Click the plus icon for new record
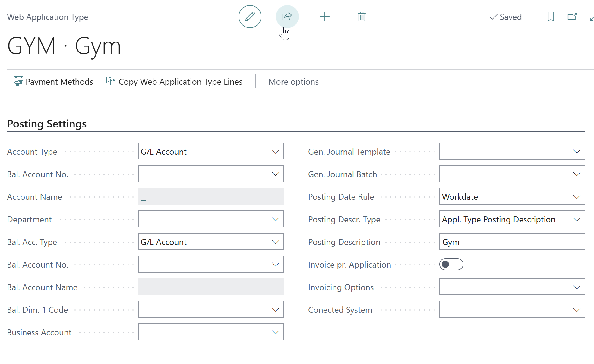The image size is (594, 364). point(324,17)
